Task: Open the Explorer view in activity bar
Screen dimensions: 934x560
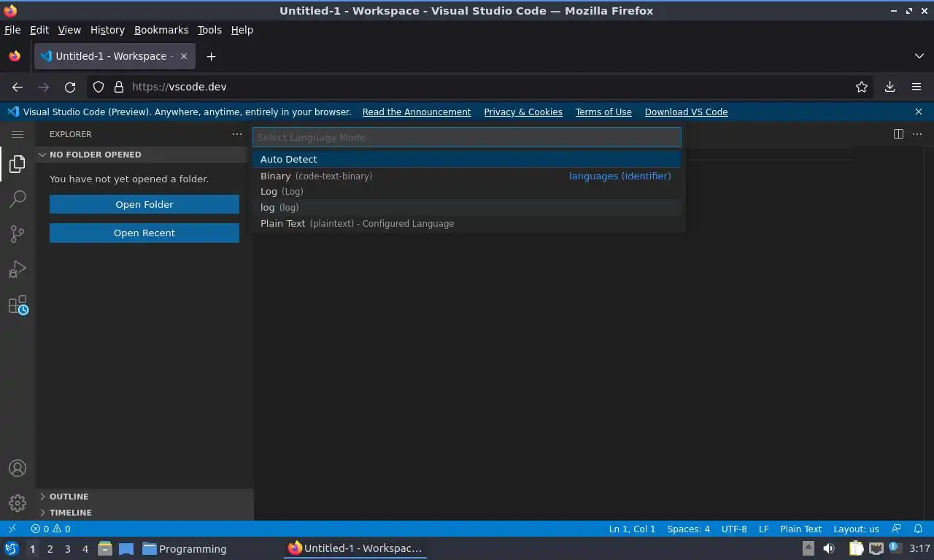Action: coord(18,164)
